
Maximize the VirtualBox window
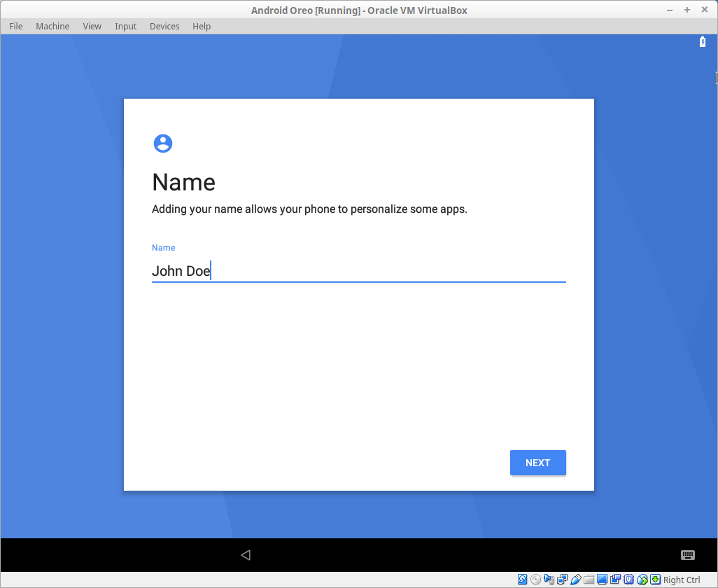coord(687,10)
